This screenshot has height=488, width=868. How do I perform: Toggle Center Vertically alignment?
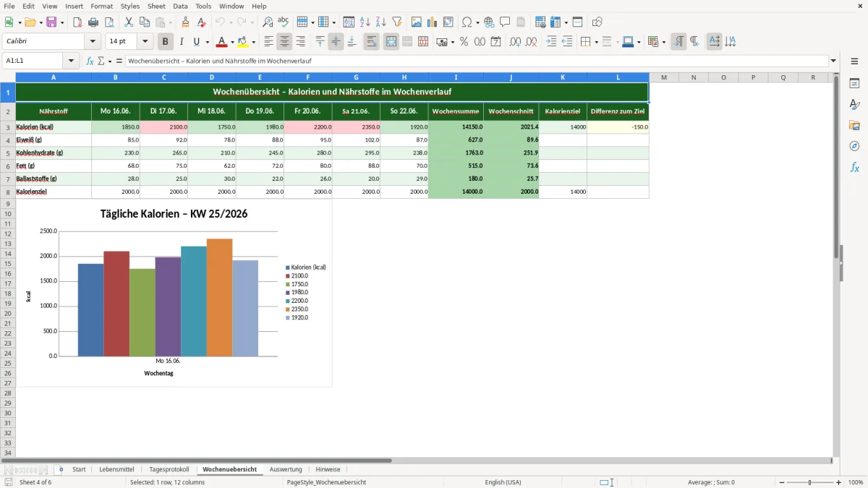336,42
